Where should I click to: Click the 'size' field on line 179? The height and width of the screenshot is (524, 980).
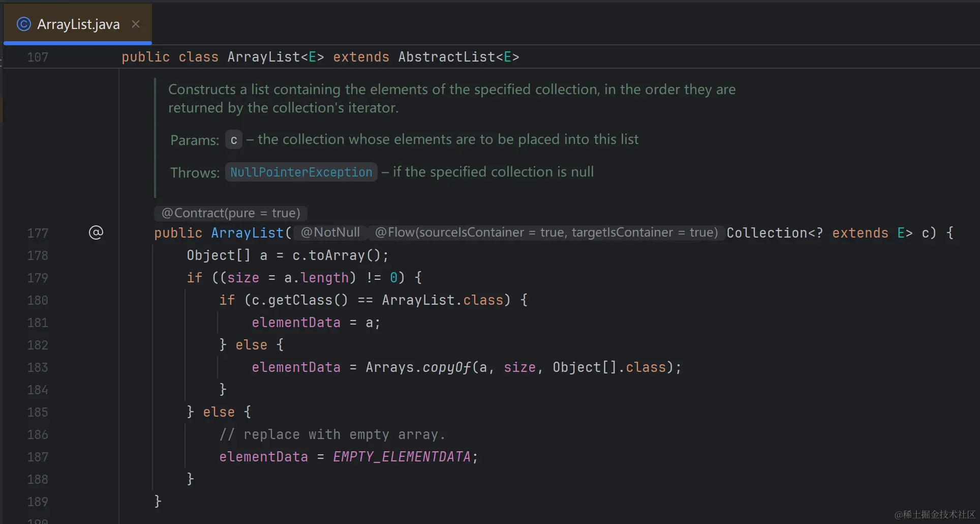243,278
